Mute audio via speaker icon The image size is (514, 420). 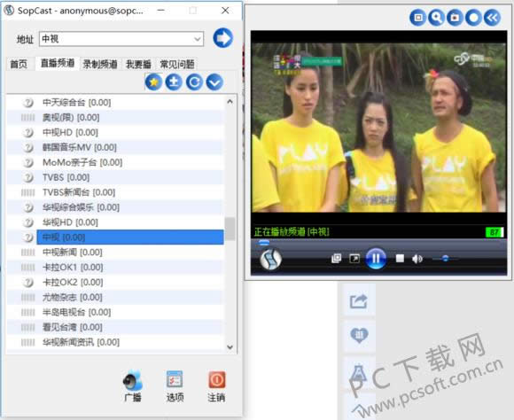pos(417,259)
